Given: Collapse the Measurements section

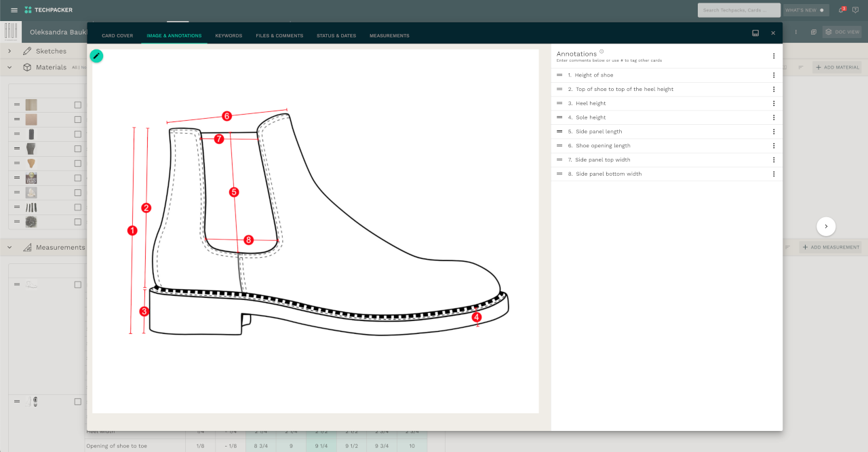Looking at the screenshot, I should (9, 247).
